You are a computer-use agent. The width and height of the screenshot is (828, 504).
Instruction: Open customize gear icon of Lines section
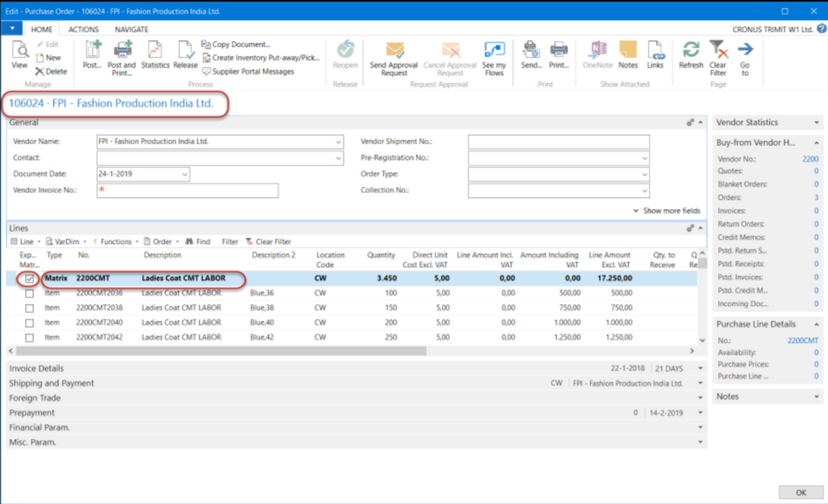690,228
